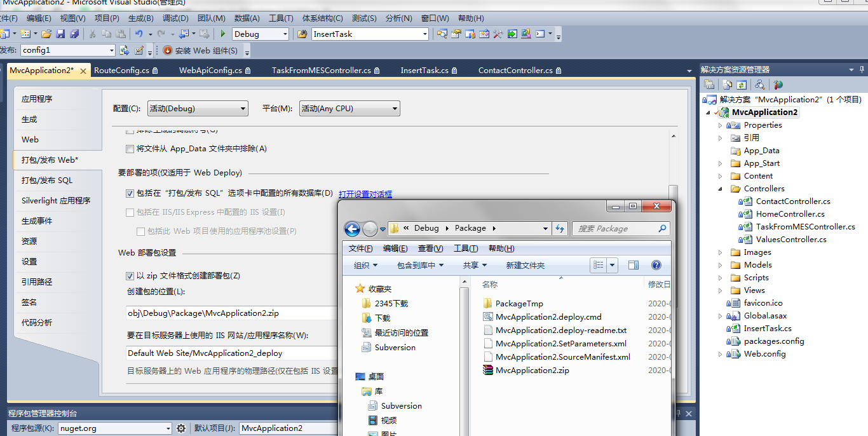The width and height of the screenshot is (868, 436).
Task: Click the Save (single floppy) toolbar icon
Action: tap(60, 34)
